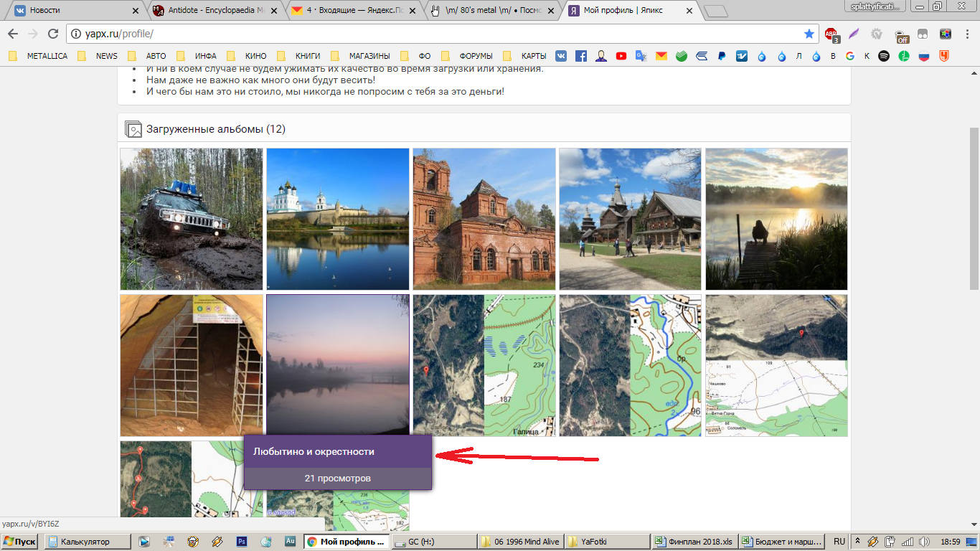Image resolution: width=980 pixels, height=551 pixels.
Task: Go back to previous page
Action: coord(13,34)
